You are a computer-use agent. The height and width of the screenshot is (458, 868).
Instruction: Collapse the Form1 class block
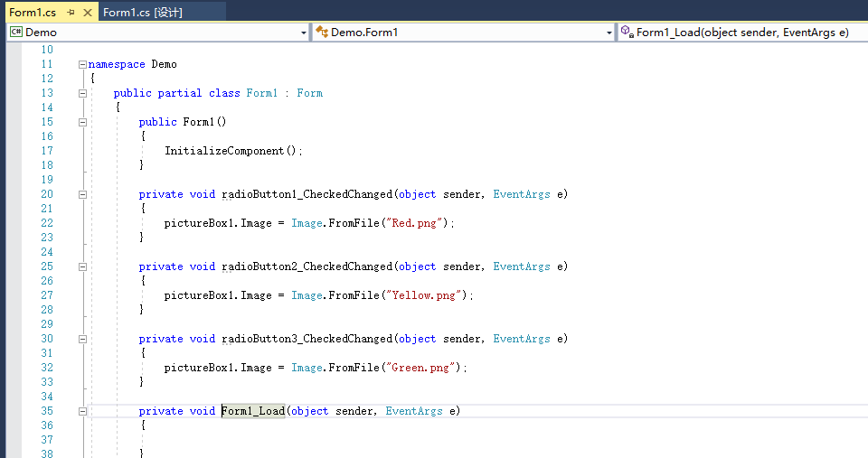[82, 93]
